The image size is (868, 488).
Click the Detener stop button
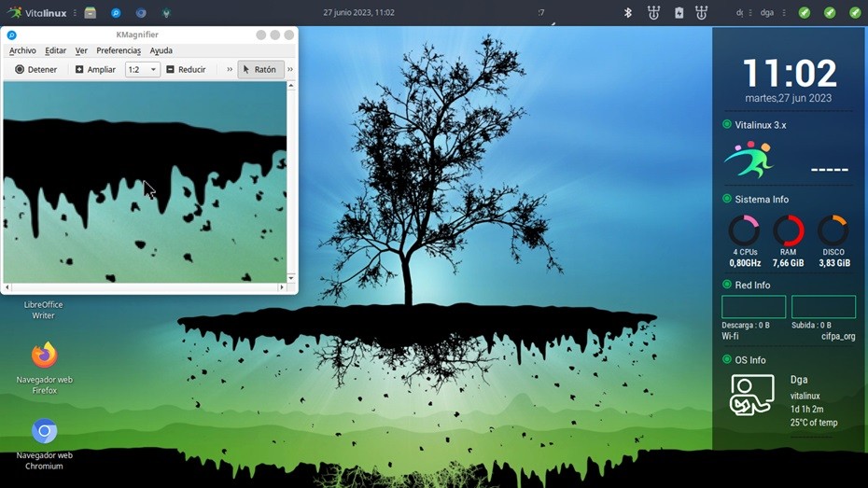[x=36, y=69]
